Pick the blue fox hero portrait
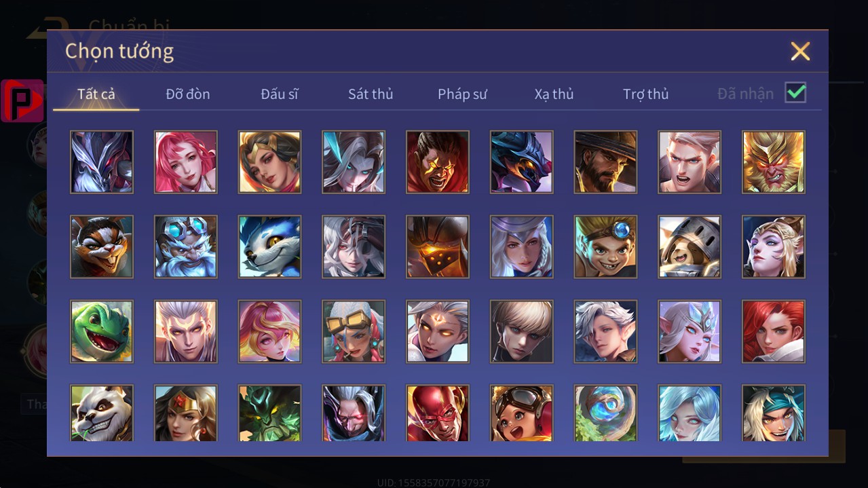Screen dimensions: 868x488 (x=269, y=247)
